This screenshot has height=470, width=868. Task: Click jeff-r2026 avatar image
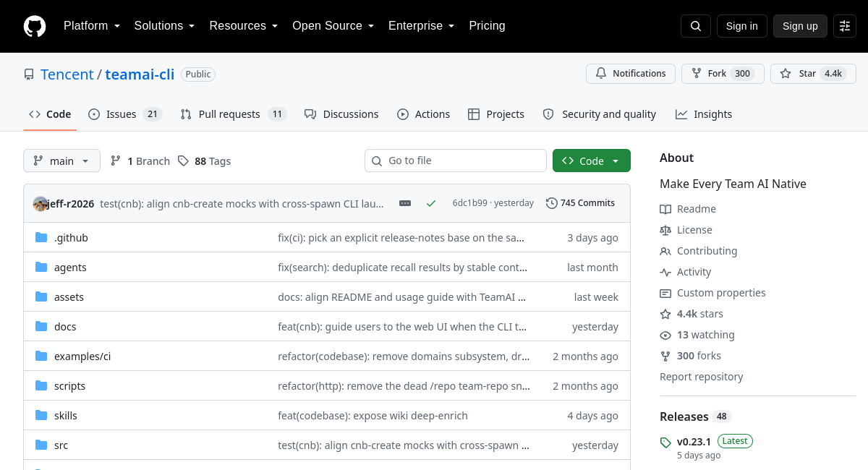coord(41,204)
